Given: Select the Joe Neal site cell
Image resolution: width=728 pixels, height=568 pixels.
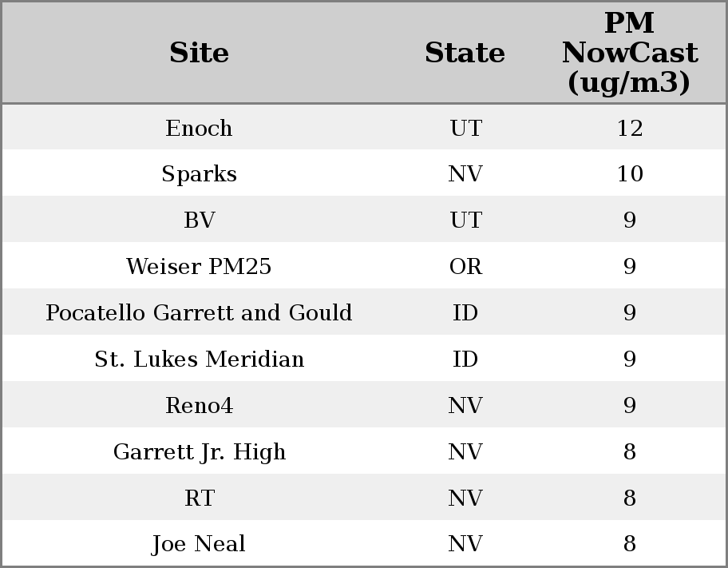Looking at the screenshot, I should pos(199,544).
